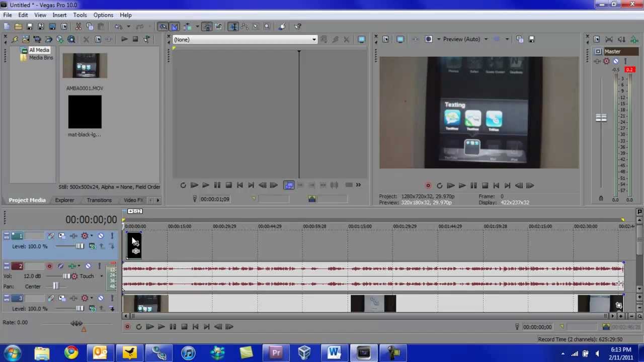644x362 pixels.
Task: Select All Media in media tree
Action: [x=39, y=50]
